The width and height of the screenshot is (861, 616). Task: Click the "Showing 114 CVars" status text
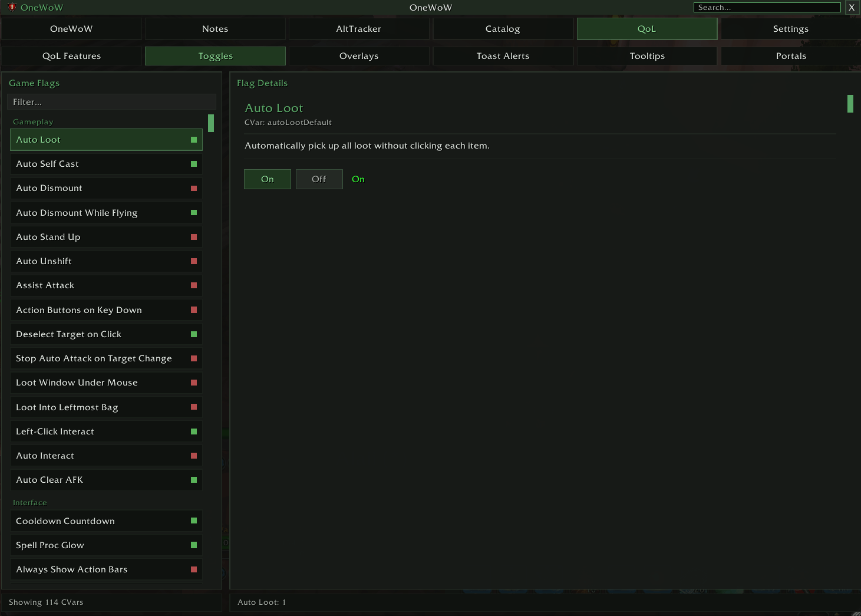click(x=46, y=602)
